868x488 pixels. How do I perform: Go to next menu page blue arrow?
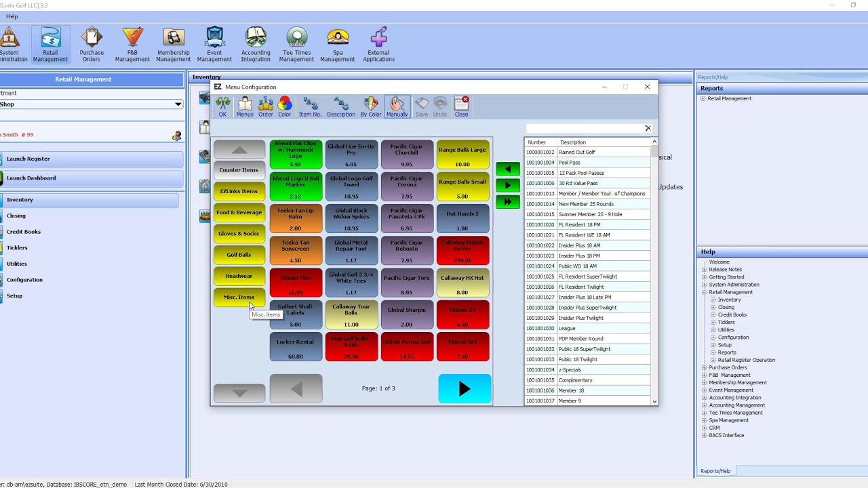tap(465, 388)
